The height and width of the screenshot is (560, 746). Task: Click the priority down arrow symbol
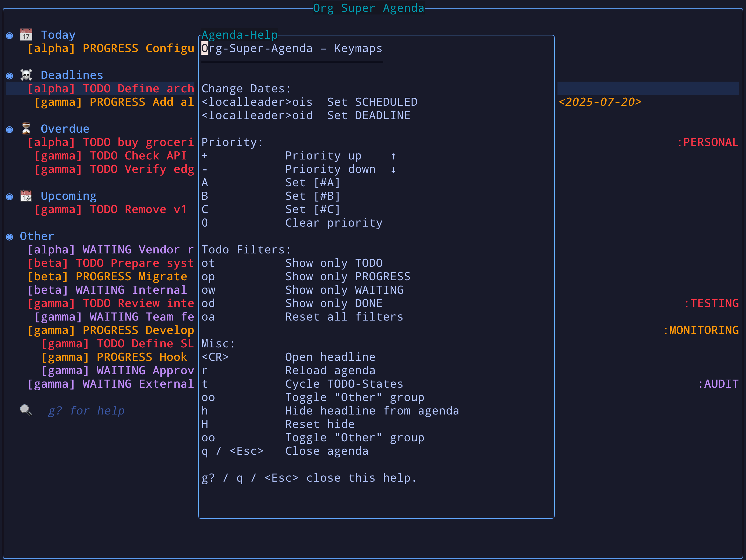coord(393,170)
